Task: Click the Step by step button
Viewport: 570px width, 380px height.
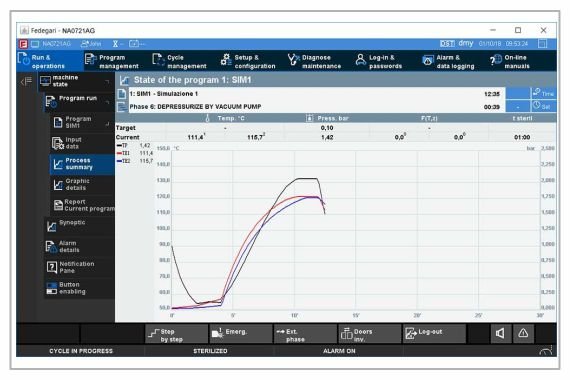Action: (x=177, y=334)
